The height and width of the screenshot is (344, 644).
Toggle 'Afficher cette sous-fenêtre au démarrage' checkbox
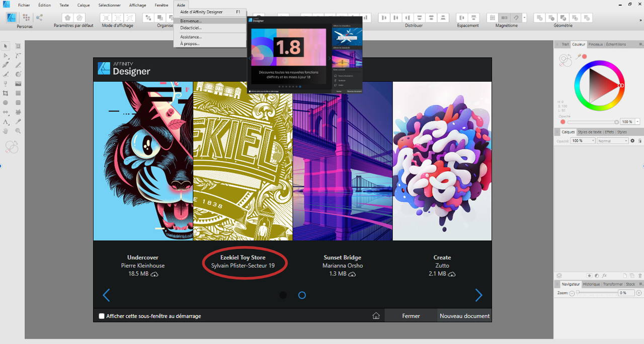pos(102,316)
